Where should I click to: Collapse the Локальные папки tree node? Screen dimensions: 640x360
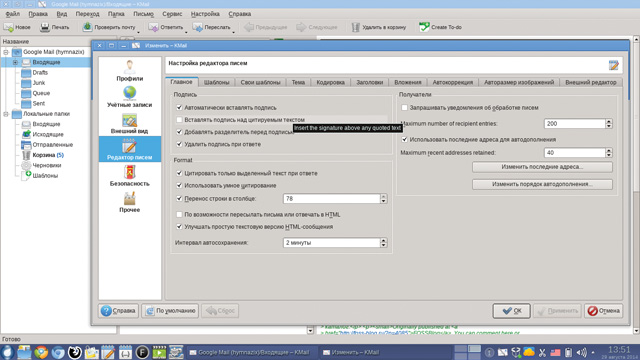coord(6,114)
